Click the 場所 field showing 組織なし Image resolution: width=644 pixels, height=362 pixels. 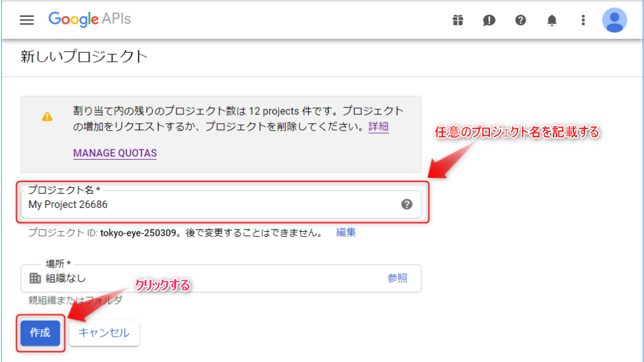coord(208,278)
